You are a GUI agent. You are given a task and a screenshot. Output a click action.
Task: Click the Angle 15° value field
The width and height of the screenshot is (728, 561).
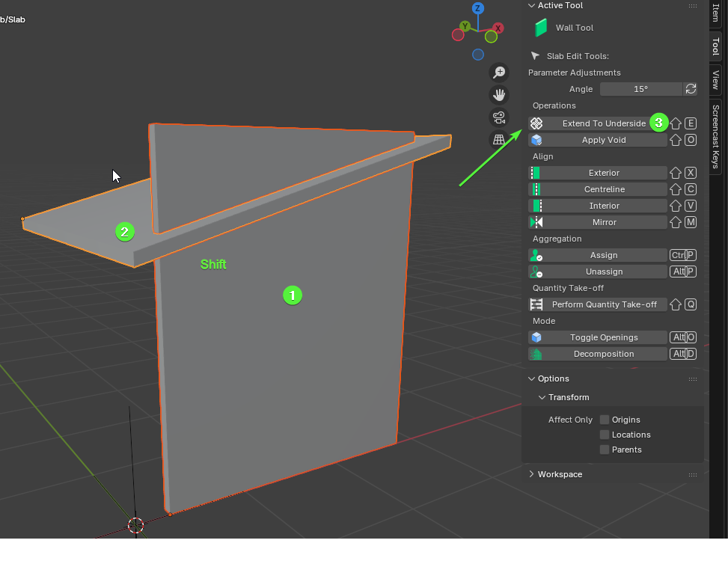pos(640,89)
